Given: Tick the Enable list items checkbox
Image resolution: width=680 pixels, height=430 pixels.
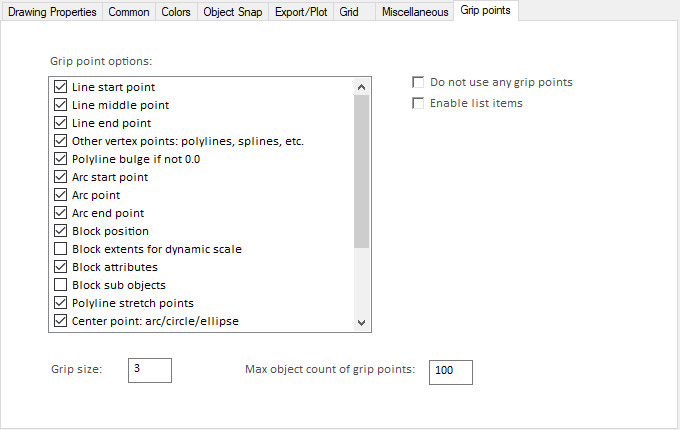Looking at the screenshot, I should pyautogui.click(x=419, y=103).
